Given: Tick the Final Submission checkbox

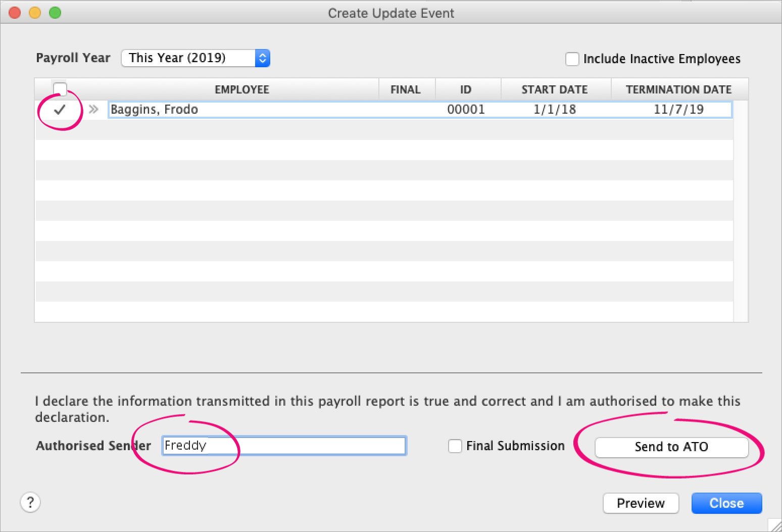Looking at the screenshot, I should pos(455,446).
